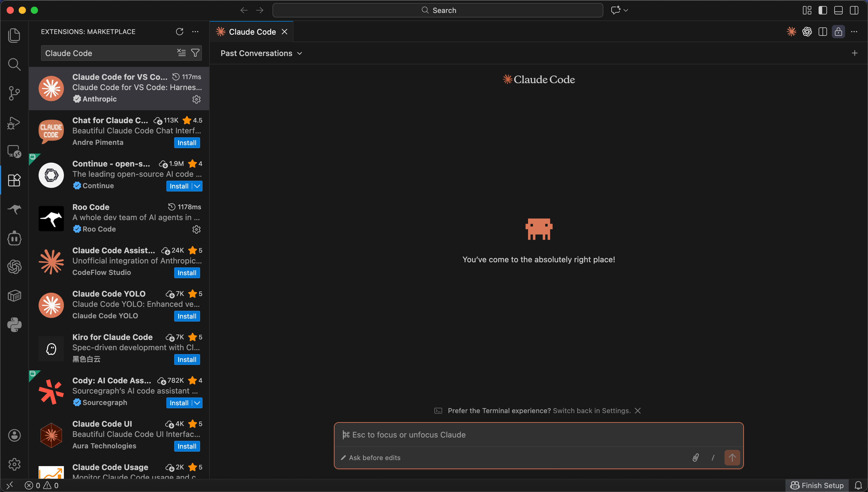Open the extensions filter options
The height and width of the screenshot is (492, 868).
click(195, 53)
